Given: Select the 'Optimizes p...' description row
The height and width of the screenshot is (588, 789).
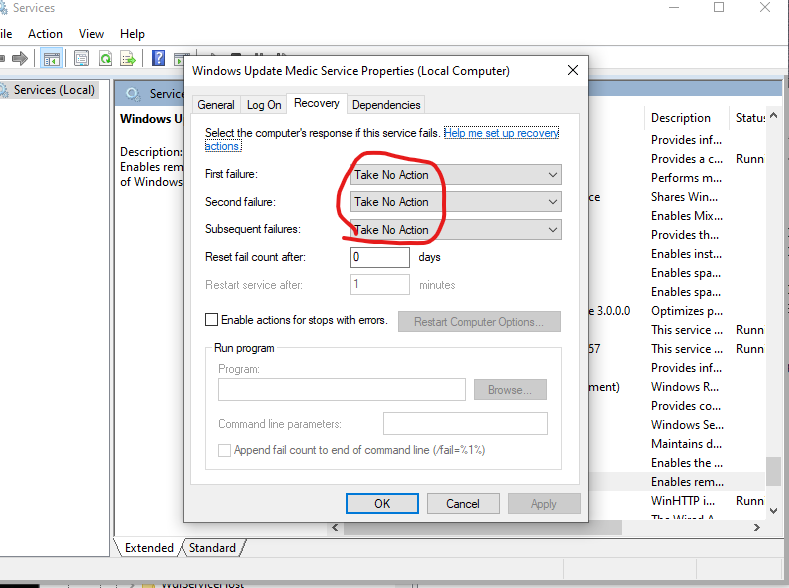Looking at the screenshot, I should click(x=687, y=311).
